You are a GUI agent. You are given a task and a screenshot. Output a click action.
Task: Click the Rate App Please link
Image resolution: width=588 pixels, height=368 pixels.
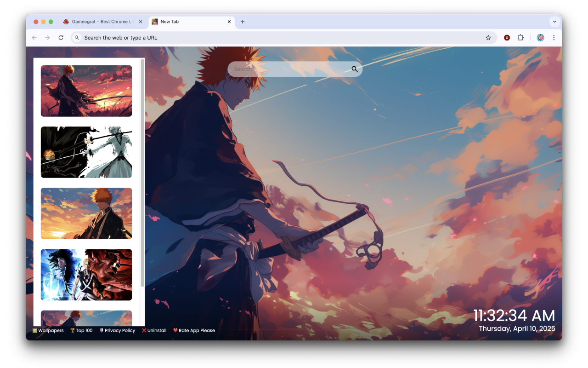tap(197, 330)
